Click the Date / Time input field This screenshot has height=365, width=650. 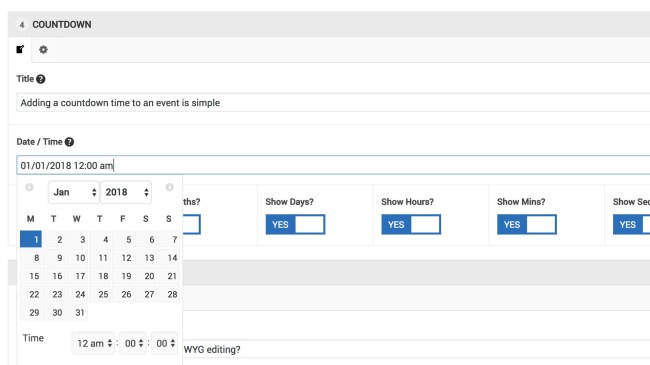(x=333, y=165)
